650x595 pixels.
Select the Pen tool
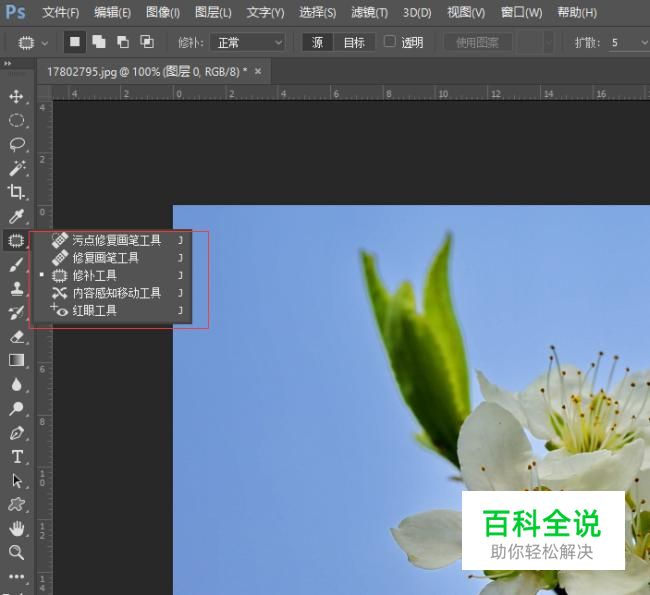pyautogui.click(x=16, y=433)
